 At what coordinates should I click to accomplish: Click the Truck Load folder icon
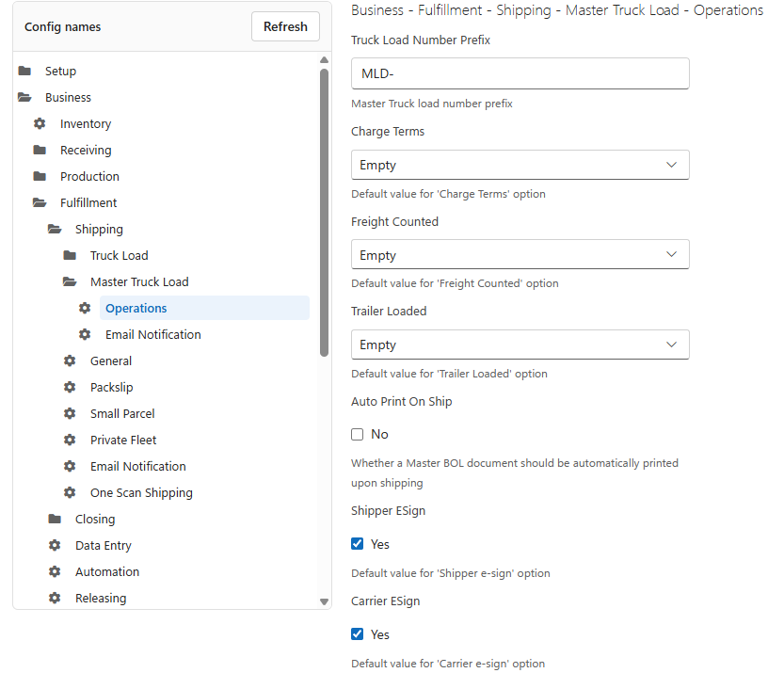pyautogui.click(x=70, y=255)
